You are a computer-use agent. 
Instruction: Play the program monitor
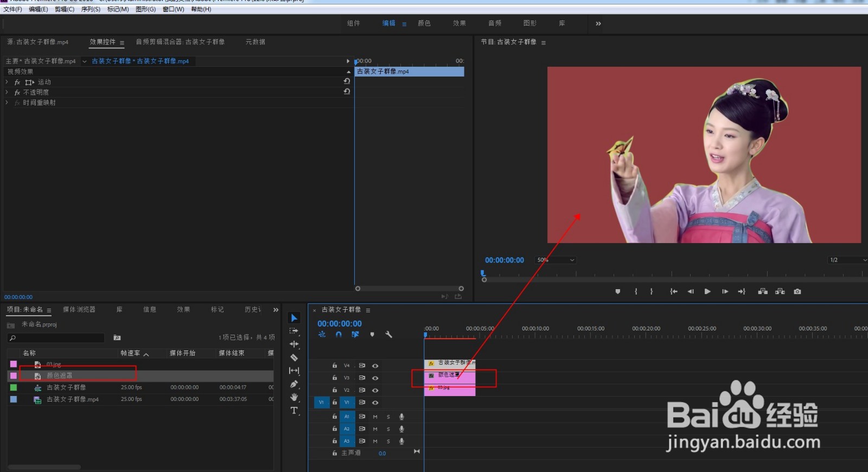pyautogui.click(x=707, y=292)
